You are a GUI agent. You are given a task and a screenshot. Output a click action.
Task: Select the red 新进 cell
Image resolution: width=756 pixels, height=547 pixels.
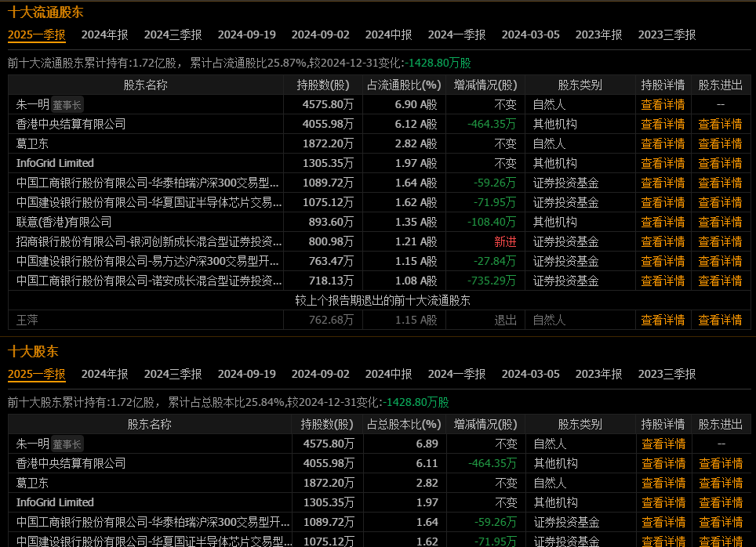tap(505, 242)
